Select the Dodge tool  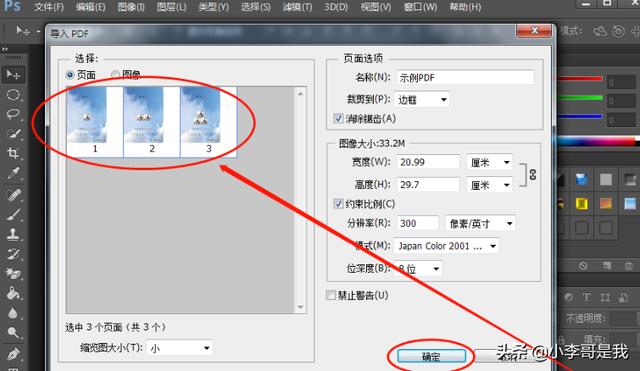(13, 333)
